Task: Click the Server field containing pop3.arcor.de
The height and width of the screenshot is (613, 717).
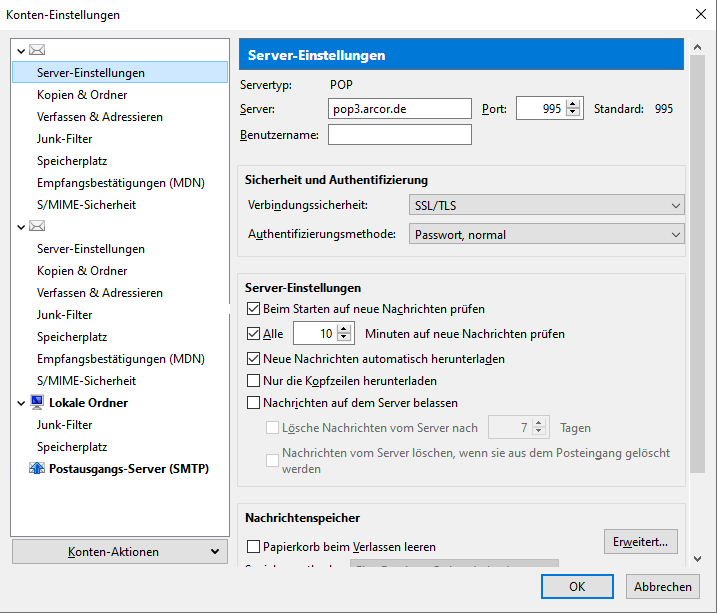Action: pyautogui.click(x=400, y=109)
